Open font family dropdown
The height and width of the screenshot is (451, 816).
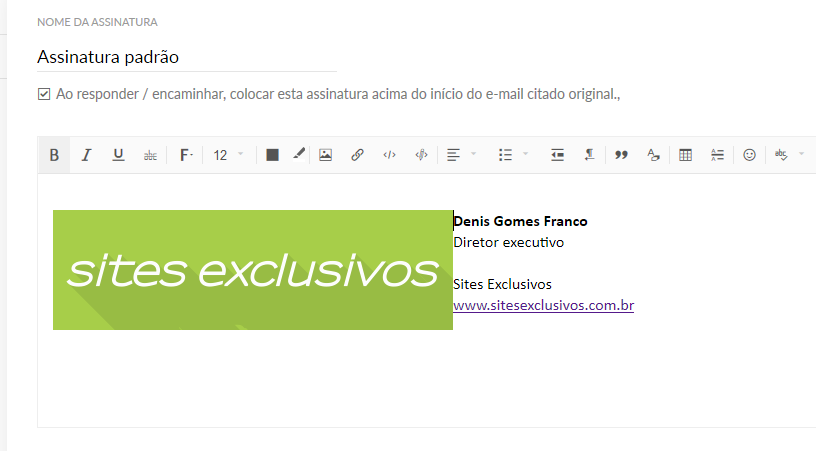186,155
